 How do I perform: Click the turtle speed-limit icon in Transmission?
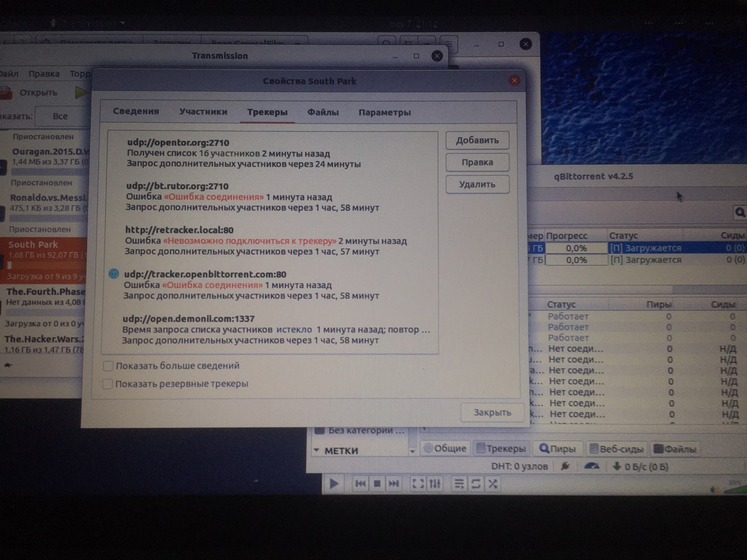tap(8, 366)
